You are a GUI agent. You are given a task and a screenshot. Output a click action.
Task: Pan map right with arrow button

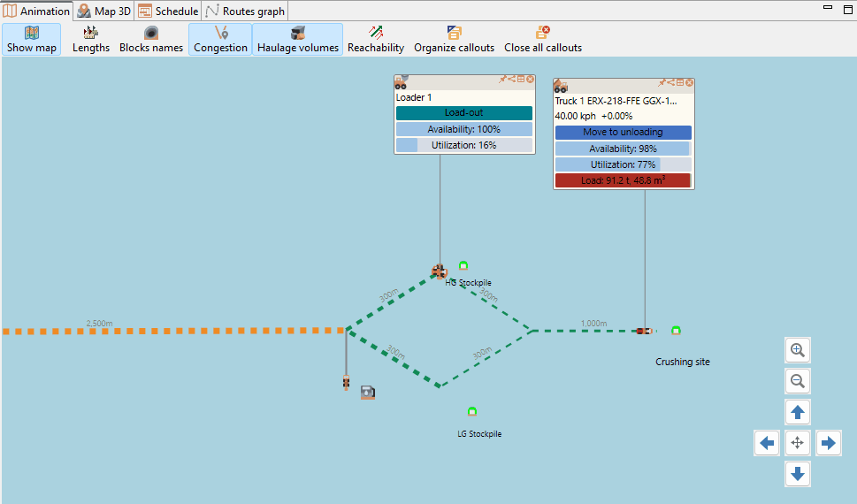tap(829, 443)
